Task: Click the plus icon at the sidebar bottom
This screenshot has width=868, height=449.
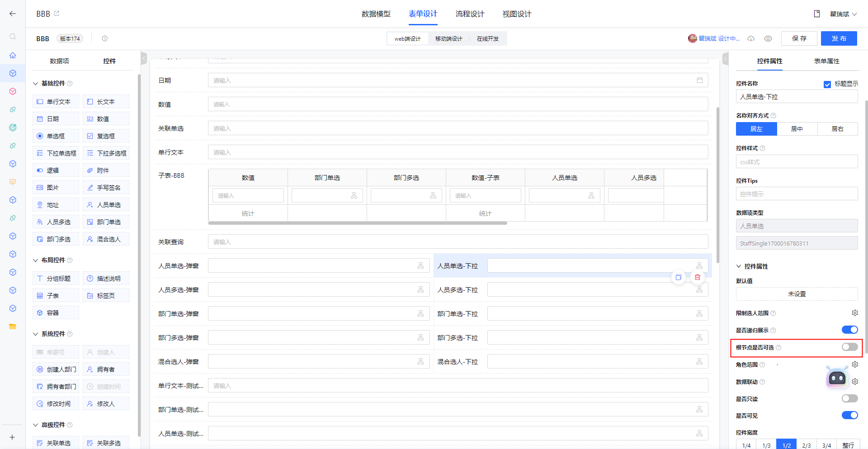Action: (x=12, y=437)
